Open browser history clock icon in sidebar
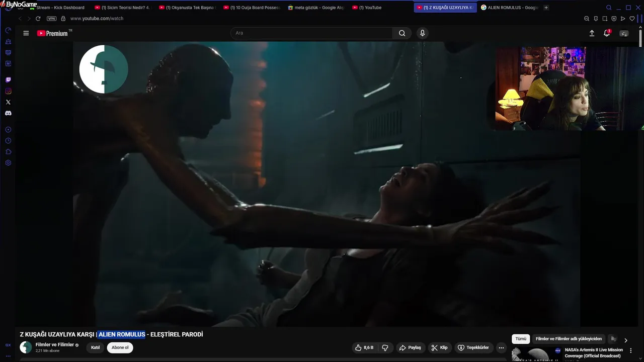This screenshot has width=644, height=362. (8, 141)
